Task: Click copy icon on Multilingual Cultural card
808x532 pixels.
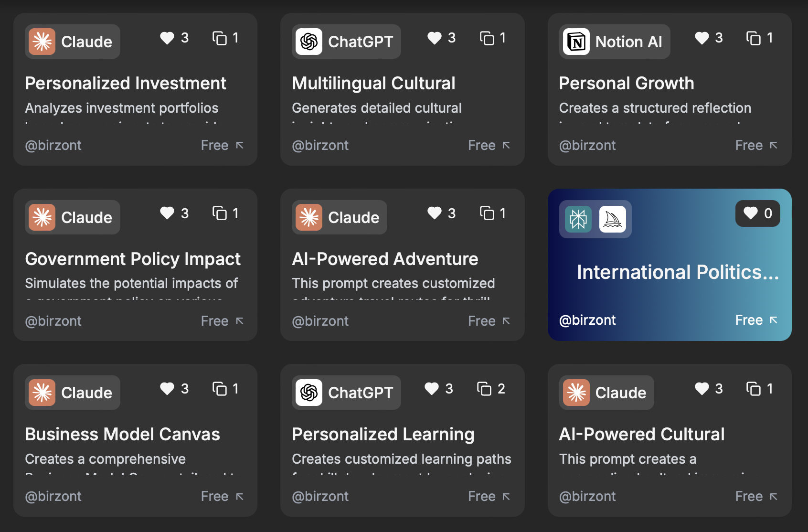Action: (487, 38)
